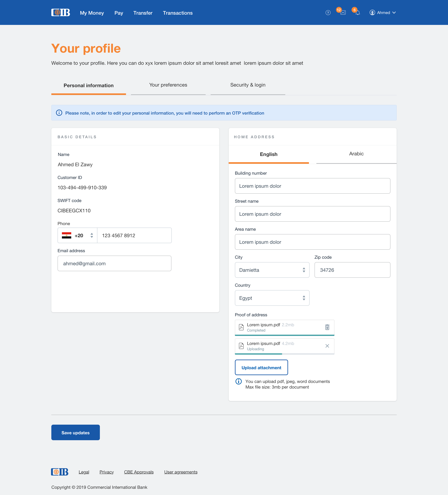The width and height of the screenshot is (448, 495).
Task: Open the help question mark icon
Action: pyautogui.click(x=328, y=13)
